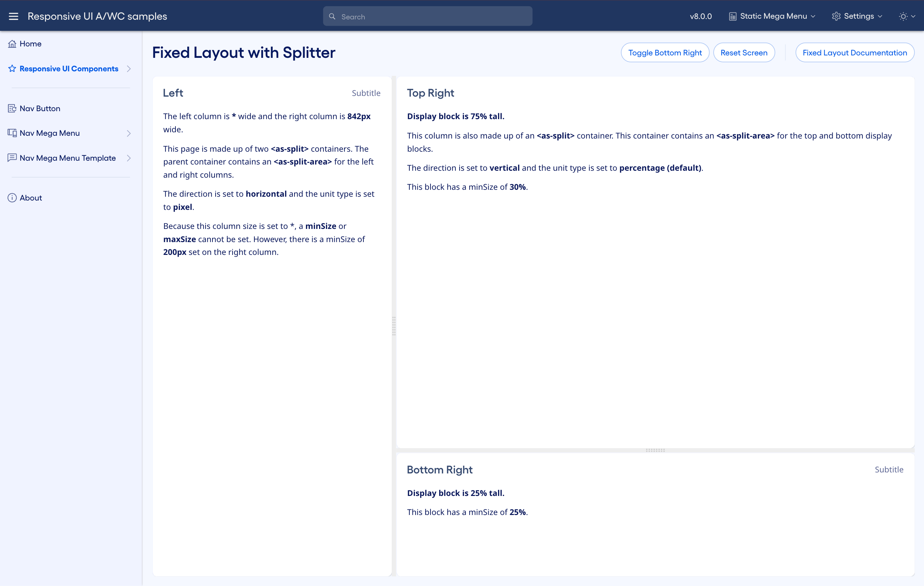Click the Static Mega Menu building icon

(733, 16)
